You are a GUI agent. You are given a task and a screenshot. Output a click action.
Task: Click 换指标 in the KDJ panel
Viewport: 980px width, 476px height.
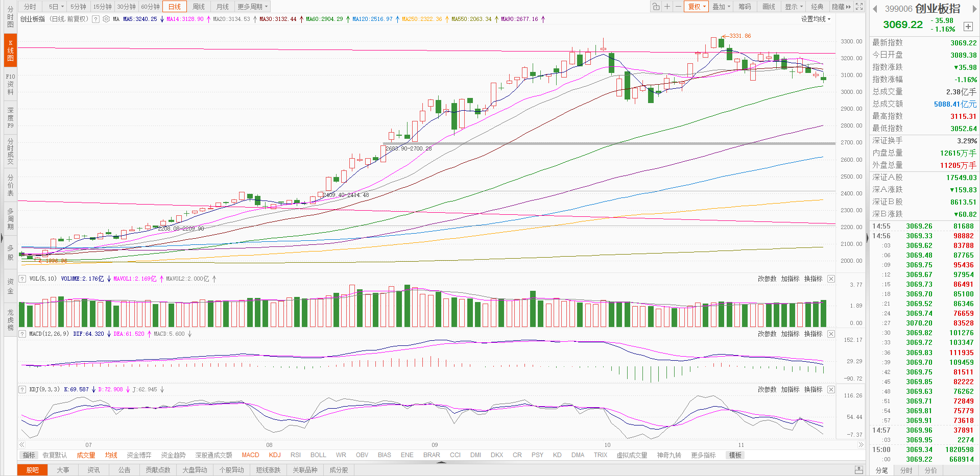pyautogui.click(x=813, y=389)
